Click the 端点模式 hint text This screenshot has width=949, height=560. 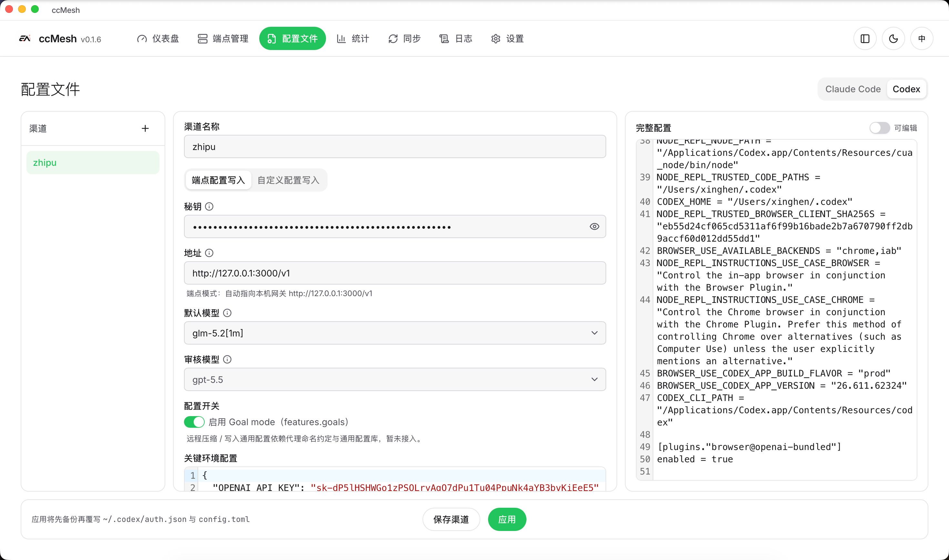pos(279,293)
